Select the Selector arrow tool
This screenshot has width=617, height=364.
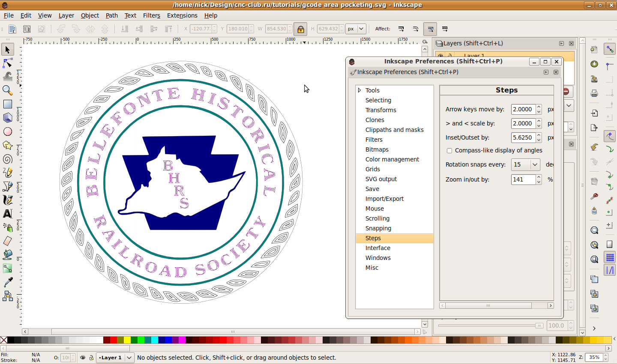click(x=8, y=50)
